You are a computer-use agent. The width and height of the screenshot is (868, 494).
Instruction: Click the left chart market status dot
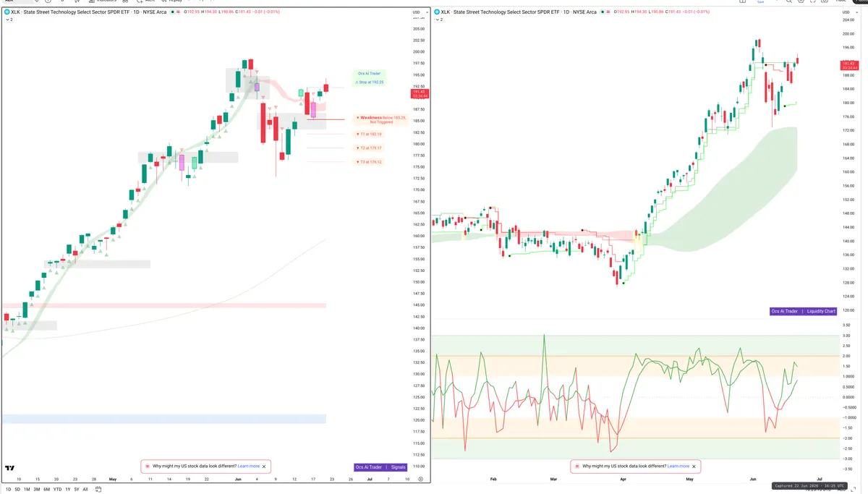point(172,12)
